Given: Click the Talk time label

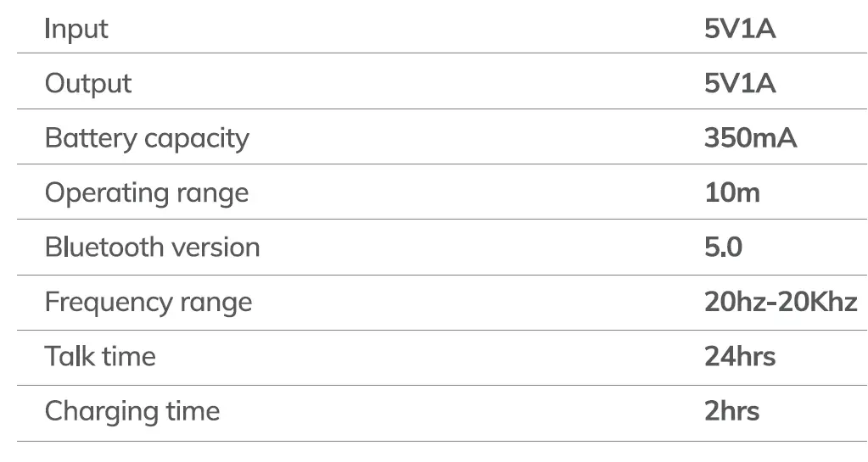Looking at the screenshot, I should [x=100, y=357].
